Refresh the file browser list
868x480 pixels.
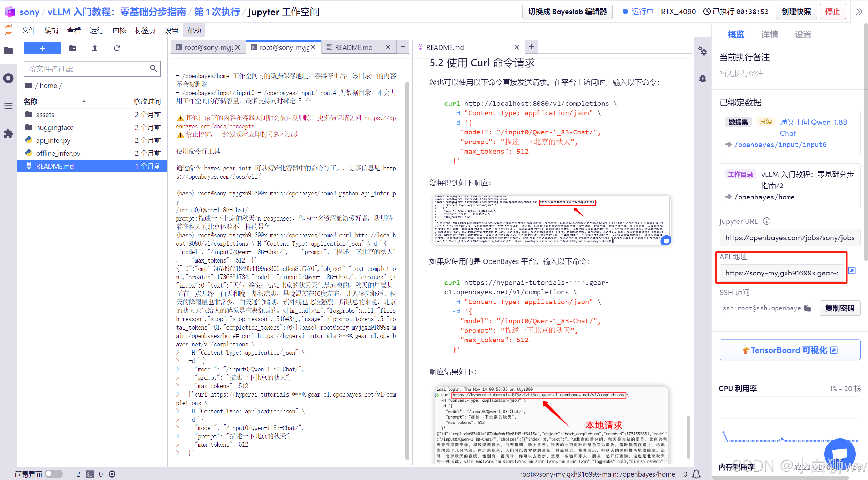117,48
